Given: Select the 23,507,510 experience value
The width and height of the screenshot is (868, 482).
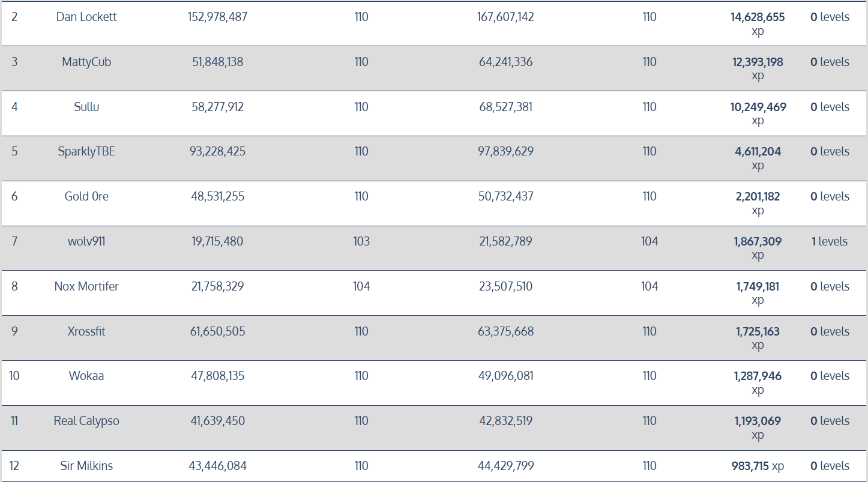Looking at the screenshot, I should click(505, 286).
